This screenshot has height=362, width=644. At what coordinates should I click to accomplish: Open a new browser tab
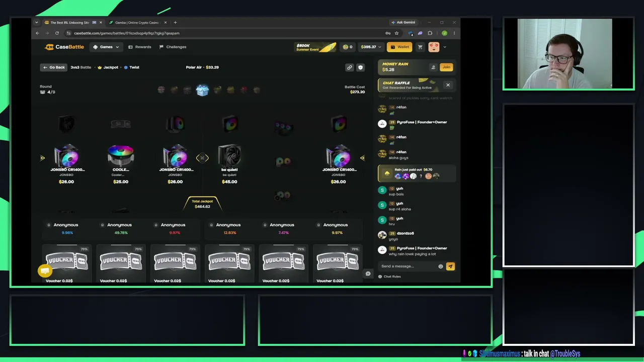click(x=175, y=23)
